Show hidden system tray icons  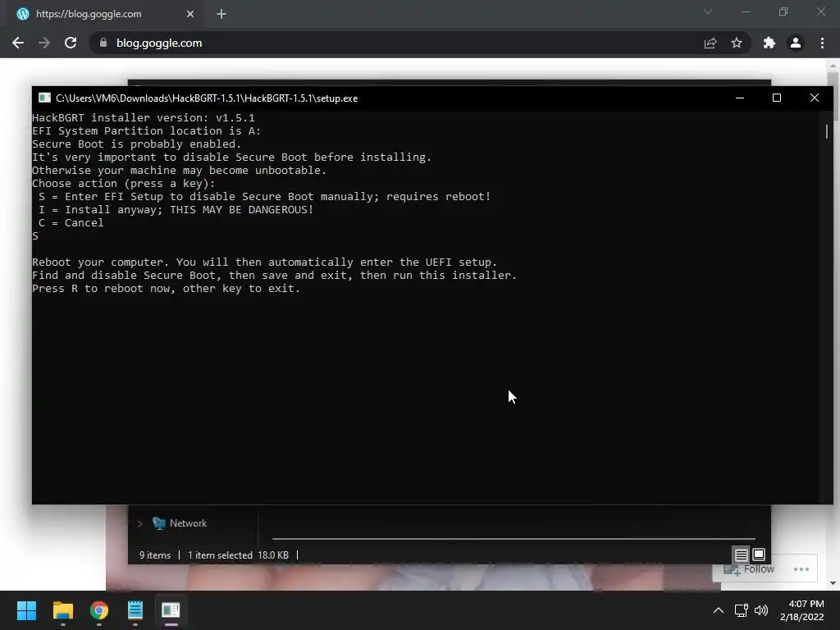(719, 610)
